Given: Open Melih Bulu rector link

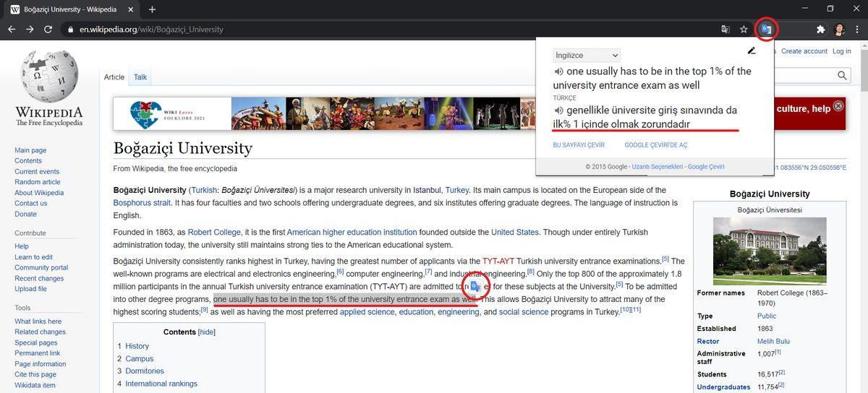Looking at the screenshot, I should 773,341.
